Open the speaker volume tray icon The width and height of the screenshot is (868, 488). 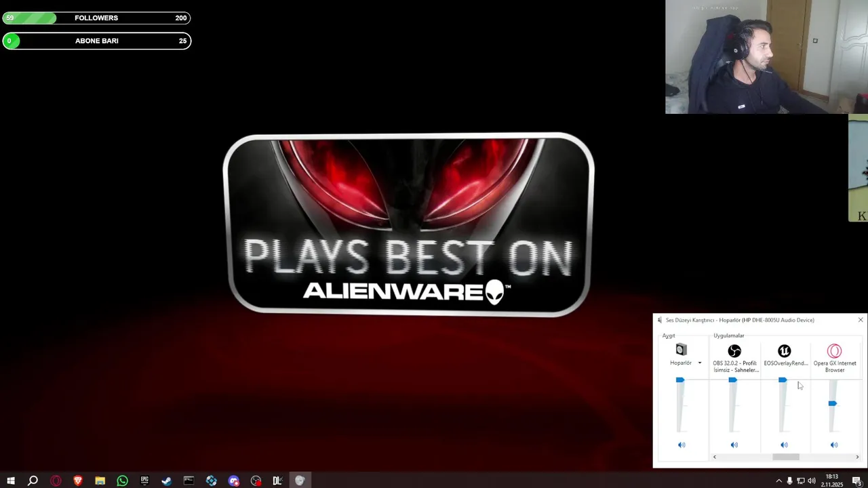812,481
